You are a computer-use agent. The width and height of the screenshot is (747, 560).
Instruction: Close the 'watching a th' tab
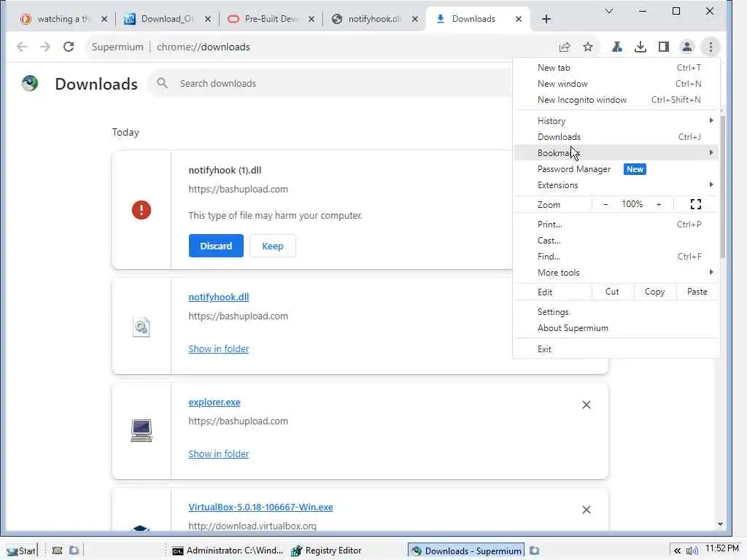coord(104,19)
